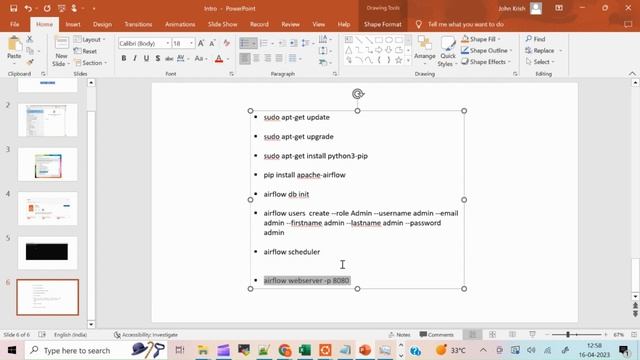
Task: Click the rotation handle above the text box
Action: tap(358, 94)
